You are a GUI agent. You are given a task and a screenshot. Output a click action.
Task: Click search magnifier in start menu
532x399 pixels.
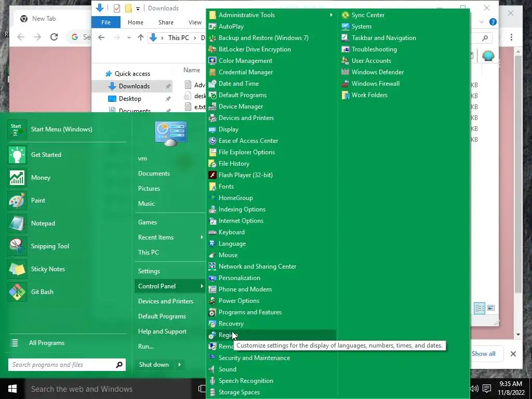coord(119,365)
